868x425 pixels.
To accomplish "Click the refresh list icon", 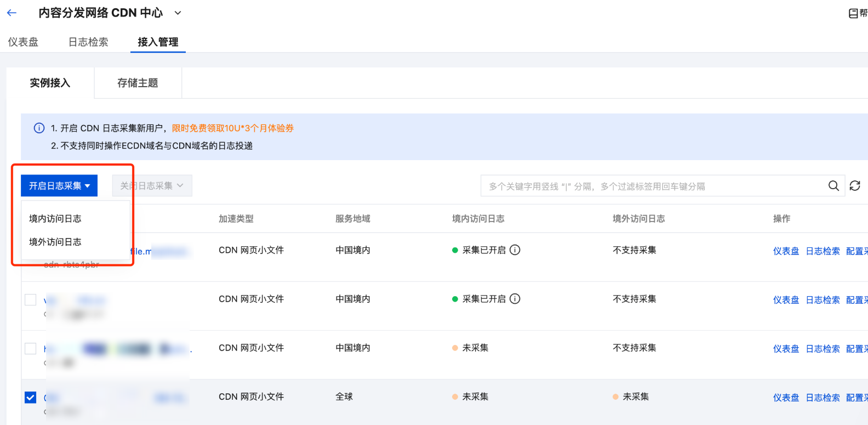I will pyautogui.click(x=855, y=186).
